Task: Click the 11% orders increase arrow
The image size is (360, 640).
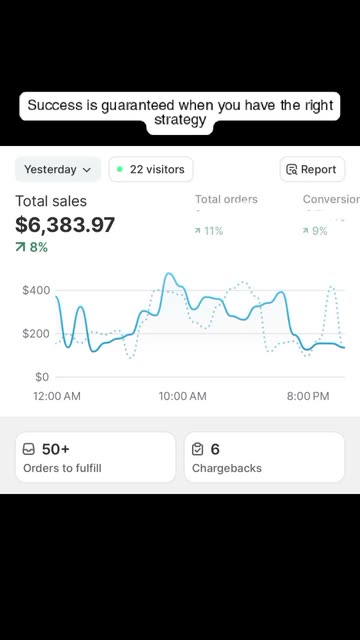Action: tap(198, 231)
